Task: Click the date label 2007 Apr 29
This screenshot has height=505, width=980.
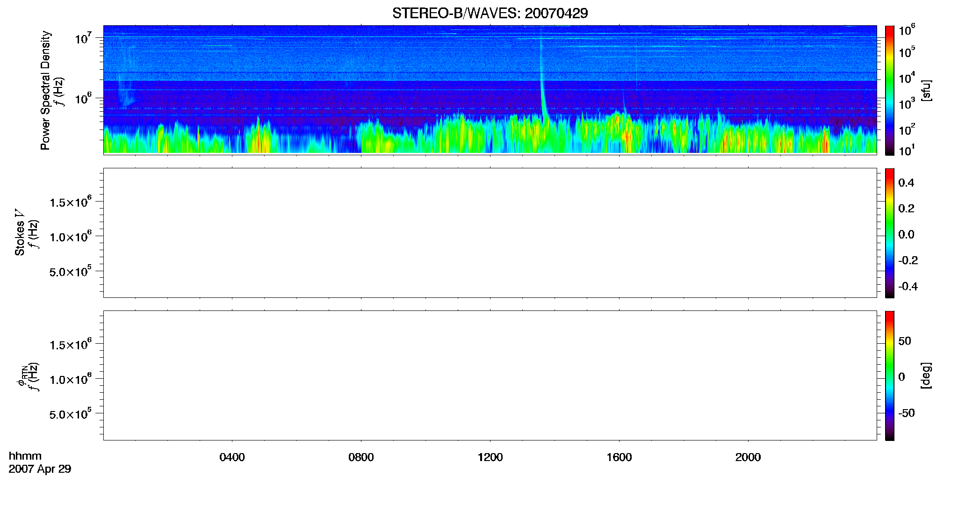Action: pyautogui.click(x=40, y=469)
